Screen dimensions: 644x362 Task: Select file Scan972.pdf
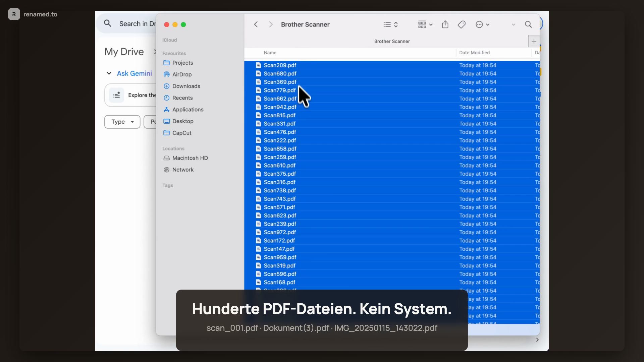[x=392, y=232]
